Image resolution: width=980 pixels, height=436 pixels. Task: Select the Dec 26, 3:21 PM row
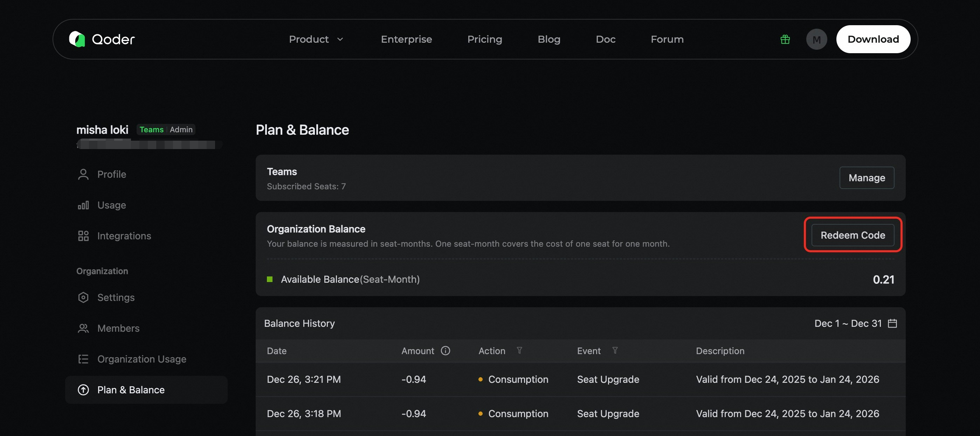click(x=580, y=379)
